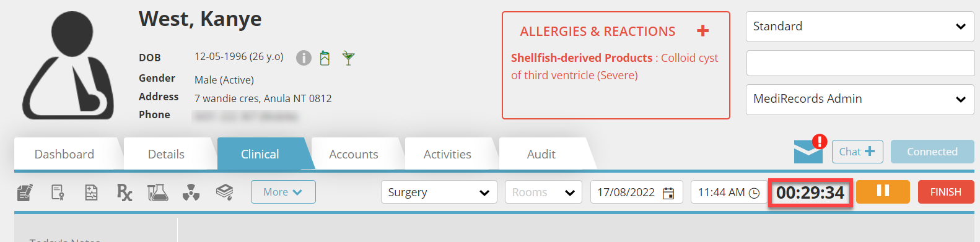The width and height of the screenshot is (980, 242).
Task: Click the red FINISH button
Action: (946, 192)
